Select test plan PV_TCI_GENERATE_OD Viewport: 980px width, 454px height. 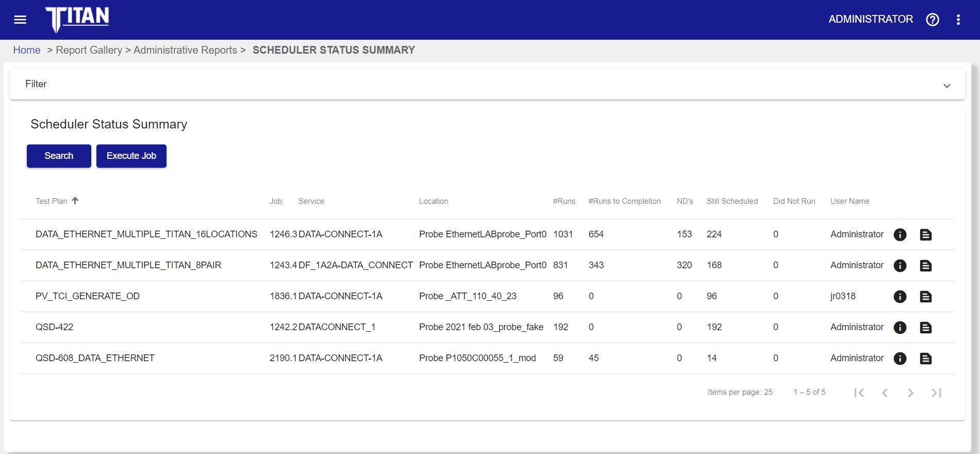[88, 296]
